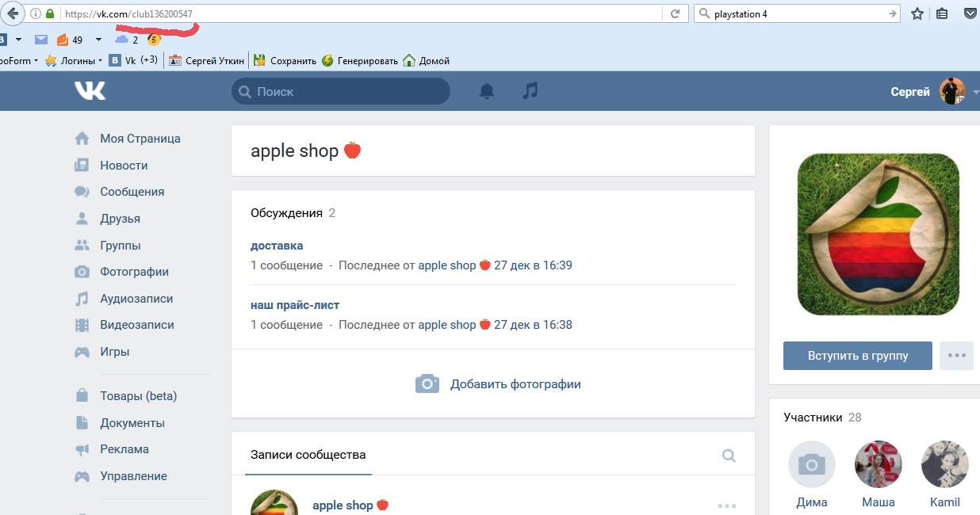Open the доставка discussion topic

[x=277, y=246]
